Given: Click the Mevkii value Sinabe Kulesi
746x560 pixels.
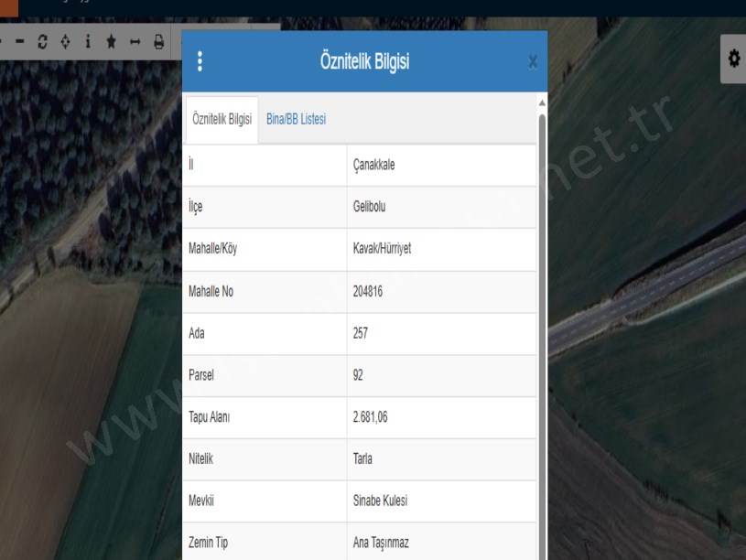Looking at the screenshot, I should click(x=380, y=501).
